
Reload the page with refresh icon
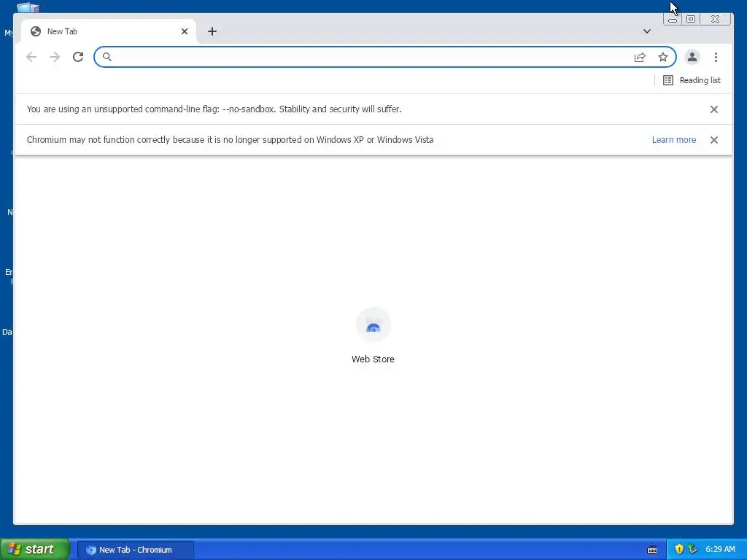tap(78, 57)
